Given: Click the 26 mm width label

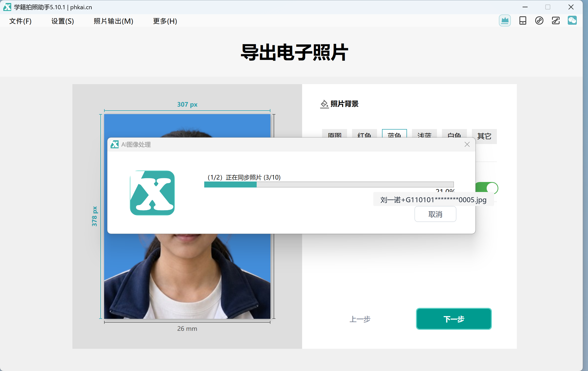Looking at the screenshot, I should tap(187, 329).
